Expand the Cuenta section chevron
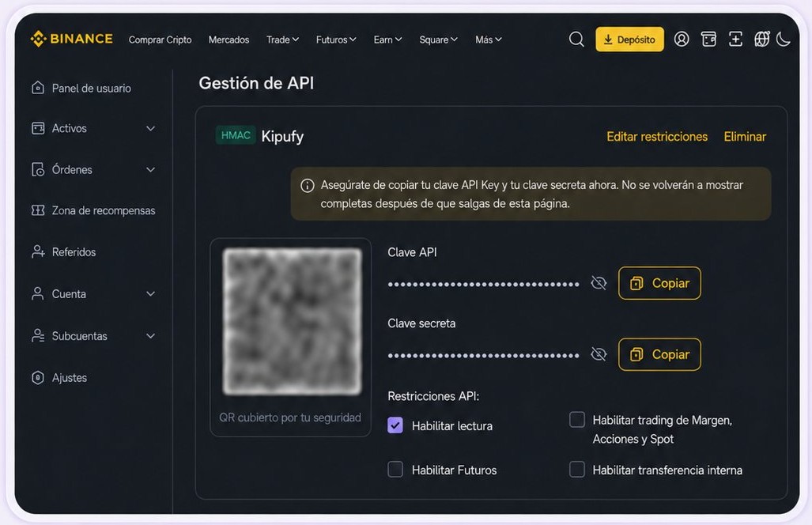The width and height of the screenshot is (812, 525). coord(151,294)
